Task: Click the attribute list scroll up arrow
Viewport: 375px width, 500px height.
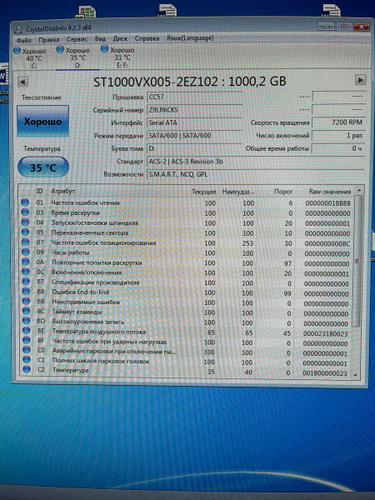Action: coord(359,190)
